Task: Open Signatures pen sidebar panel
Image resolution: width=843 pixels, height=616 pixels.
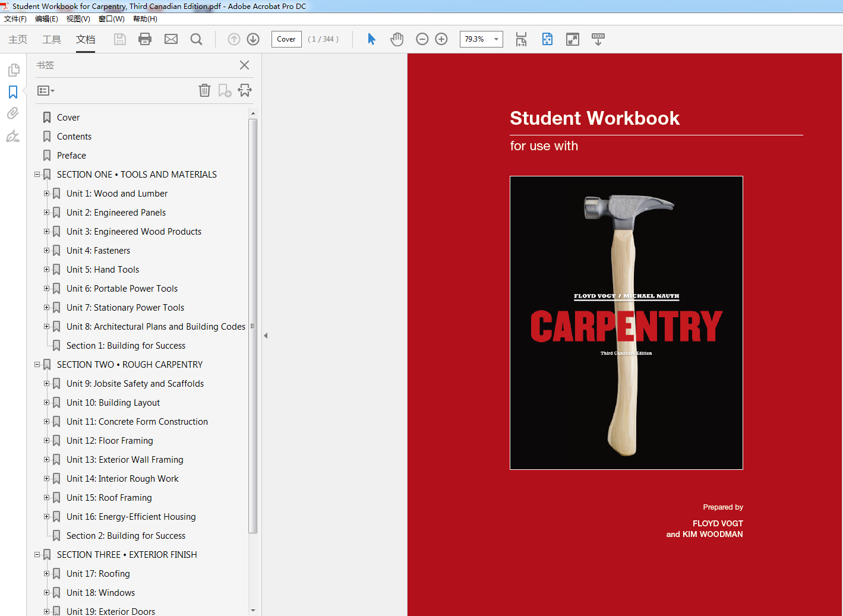Action: click(13, 136)
